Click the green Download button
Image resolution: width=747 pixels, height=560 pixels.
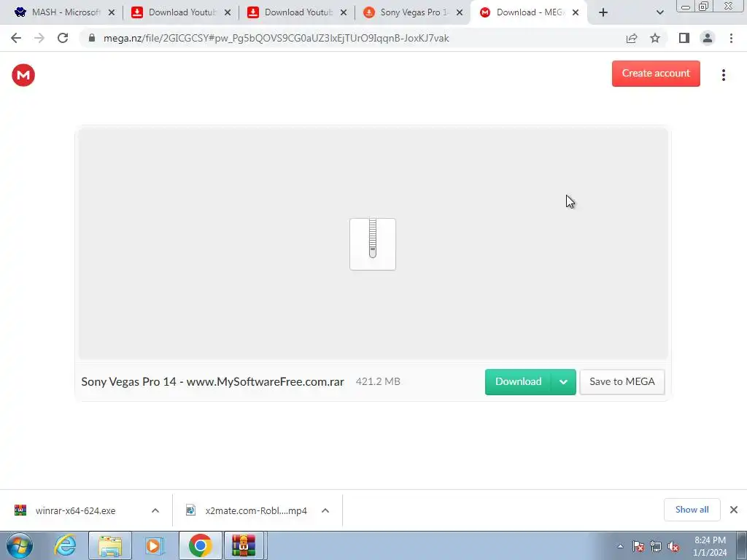tap(518, 381)
